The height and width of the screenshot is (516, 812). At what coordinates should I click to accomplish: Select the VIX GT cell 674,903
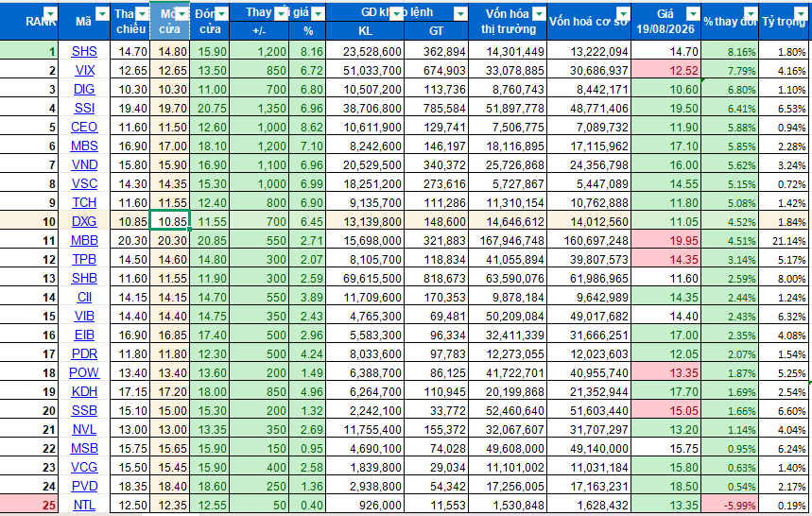click(x=436, y=70)
